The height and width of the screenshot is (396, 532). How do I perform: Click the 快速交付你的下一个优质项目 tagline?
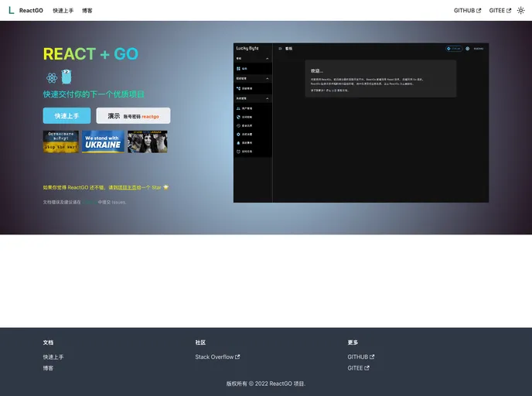click(94, 94)
